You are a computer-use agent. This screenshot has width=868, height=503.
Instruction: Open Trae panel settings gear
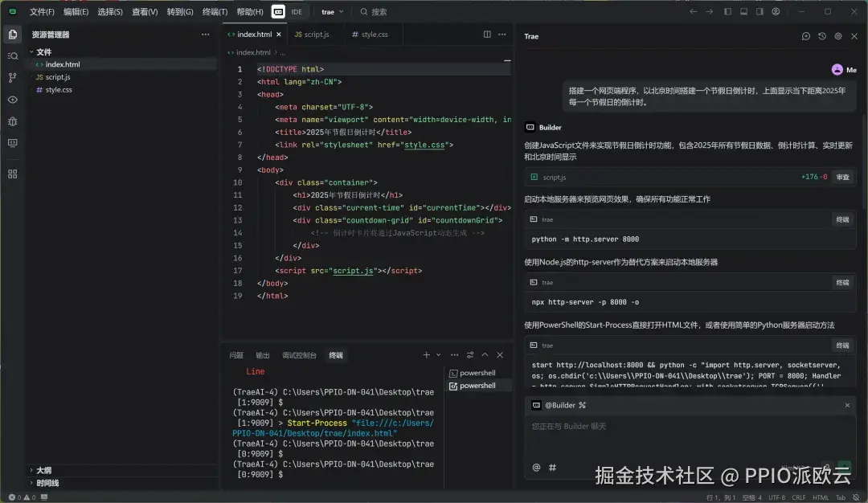tap(838, 36)
